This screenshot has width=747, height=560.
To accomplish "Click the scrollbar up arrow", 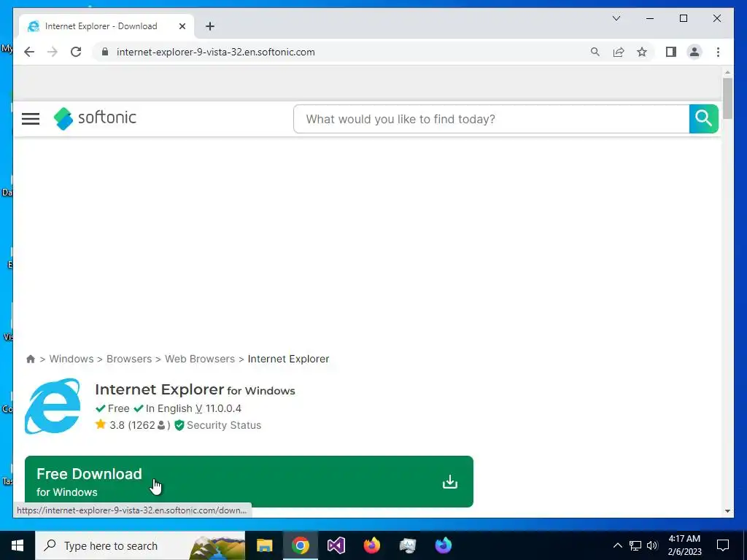I will pyautogui.click(x=727, y=72).
